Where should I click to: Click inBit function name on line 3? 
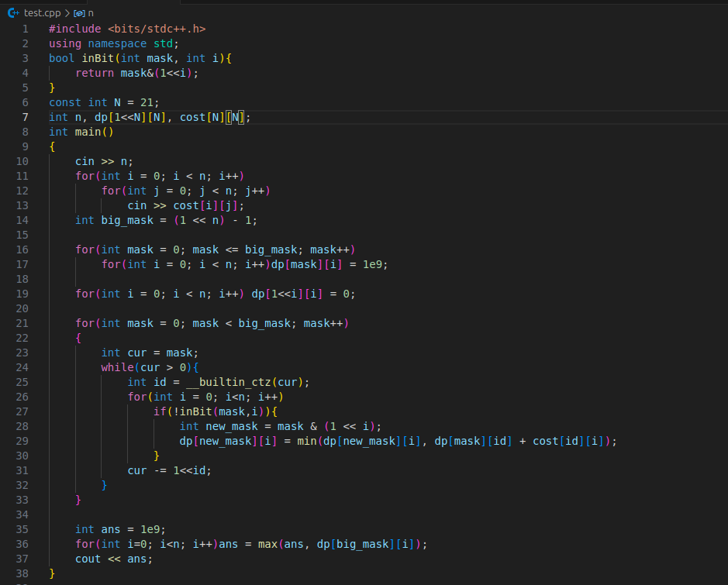click(x=98, y=58)
